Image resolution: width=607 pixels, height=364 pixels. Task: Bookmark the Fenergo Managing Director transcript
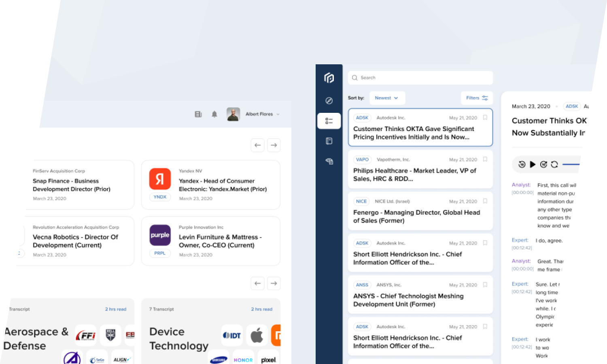point(485,201)
